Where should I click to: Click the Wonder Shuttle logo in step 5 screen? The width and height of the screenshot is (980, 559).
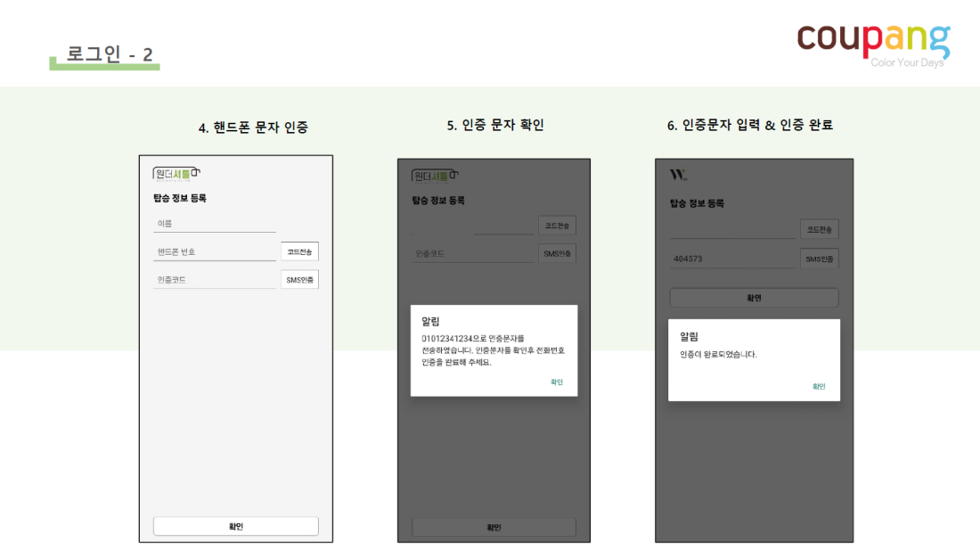click(x=435, y=177)
